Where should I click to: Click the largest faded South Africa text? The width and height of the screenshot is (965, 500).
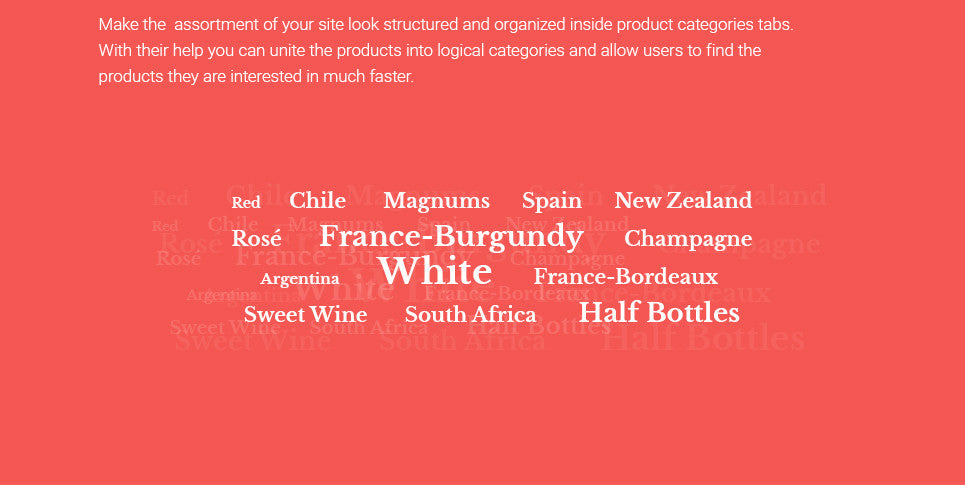point(462,341)
